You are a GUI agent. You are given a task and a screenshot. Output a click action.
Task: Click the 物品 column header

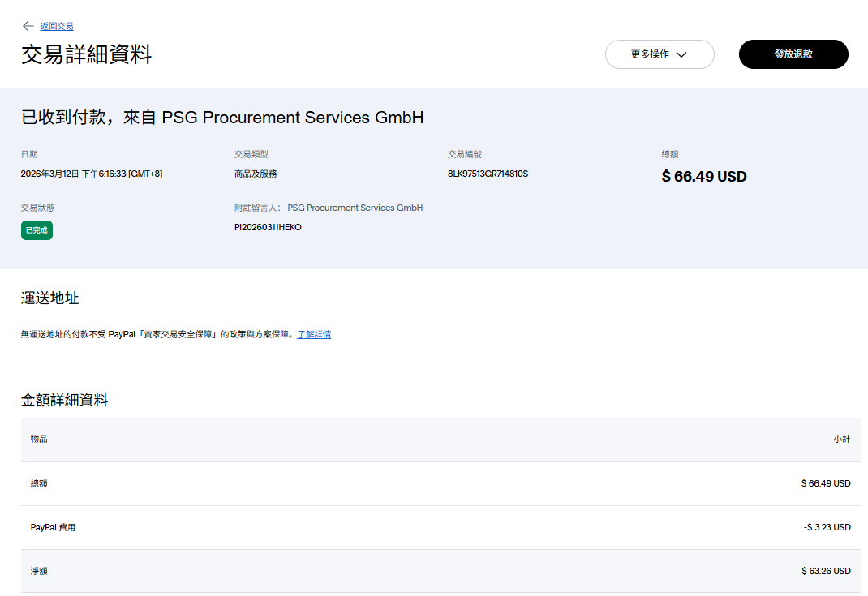click(39, 439)
